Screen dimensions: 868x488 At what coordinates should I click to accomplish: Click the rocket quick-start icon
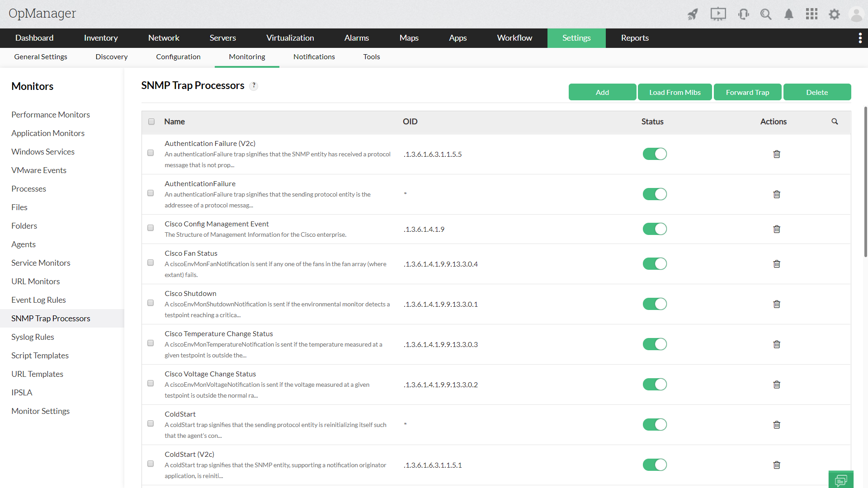(693, 14)
